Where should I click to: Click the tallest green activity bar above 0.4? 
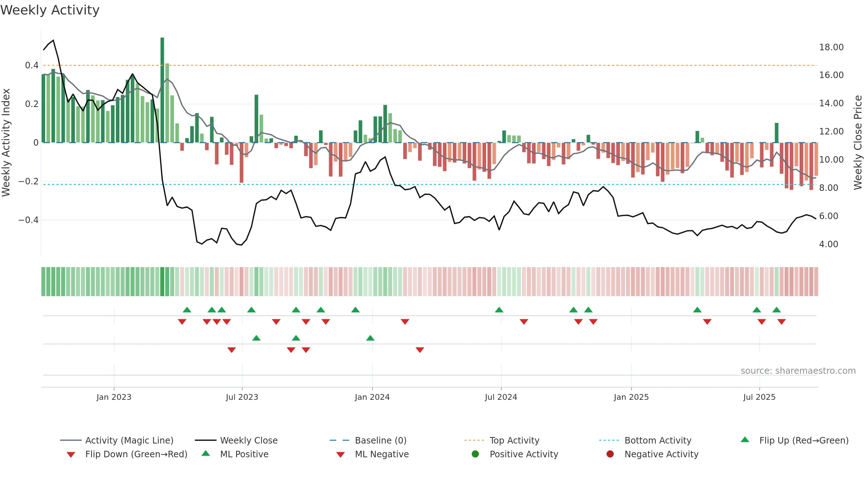tap(162, 90)
